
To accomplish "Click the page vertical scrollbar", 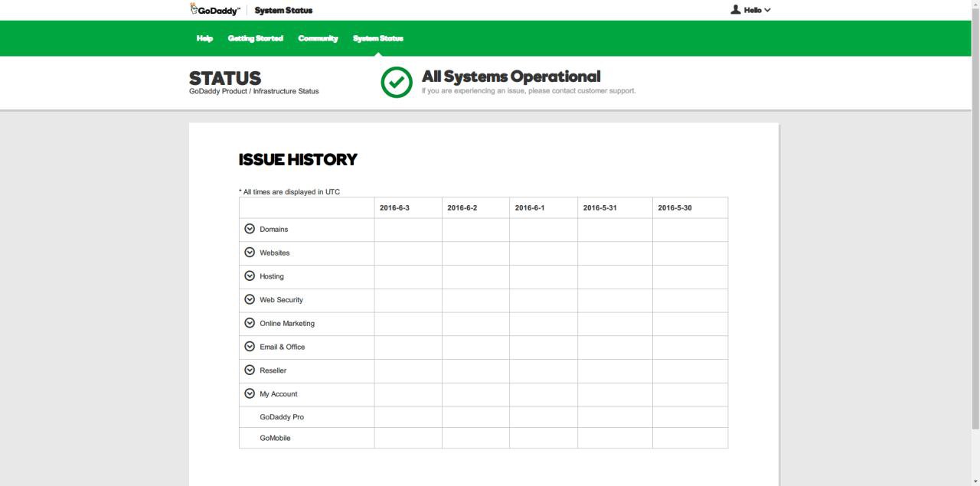I will [x=975, y=230].
